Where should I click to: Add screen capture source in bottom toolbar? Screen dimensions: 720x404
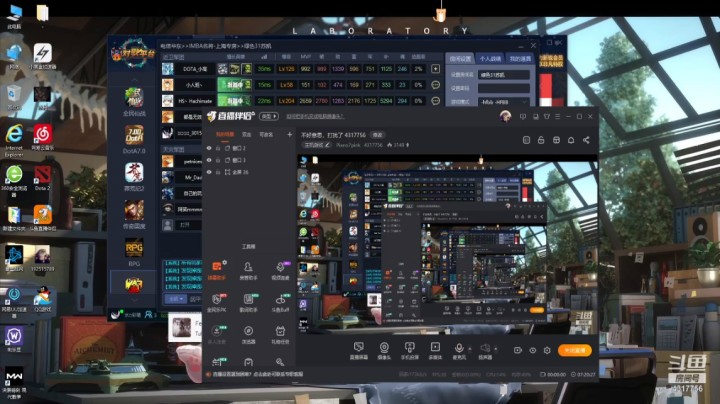point(359,350)
